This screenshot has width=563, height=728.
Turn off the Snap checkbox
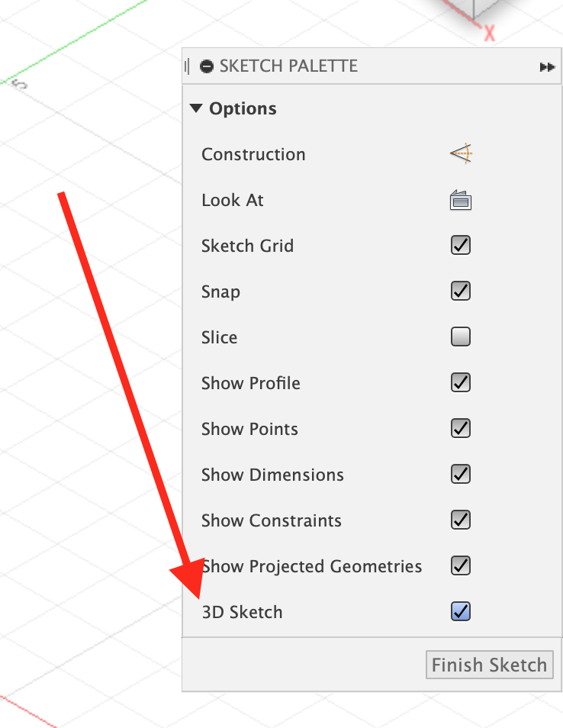(x=461, y=292)
